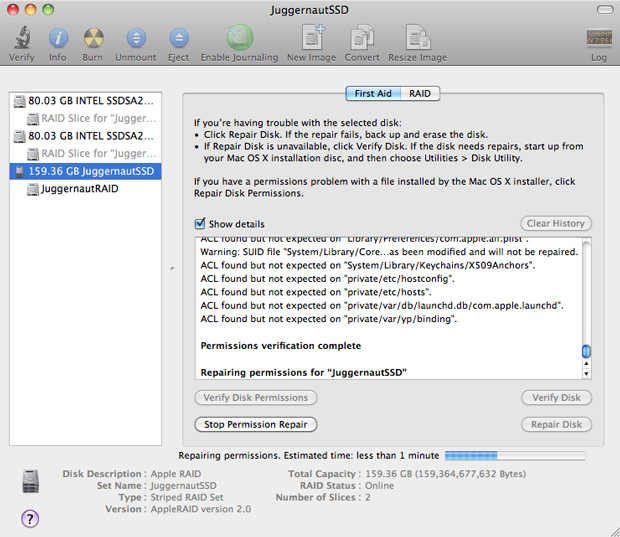Click the 'private/etc/hosts' ACL log line

[x=316, y=292]
